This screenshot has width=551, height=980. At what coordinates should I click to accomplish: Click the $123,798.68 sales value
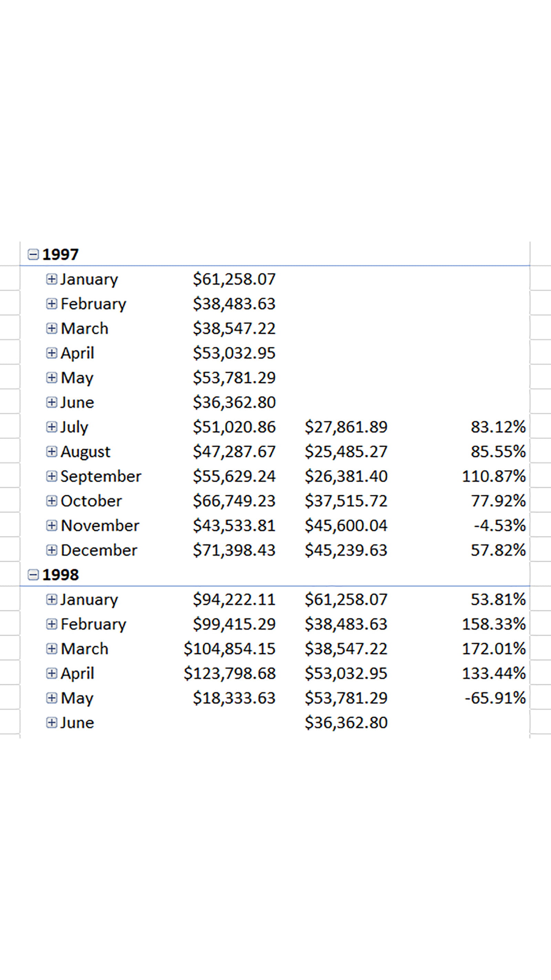coord(229,673)
